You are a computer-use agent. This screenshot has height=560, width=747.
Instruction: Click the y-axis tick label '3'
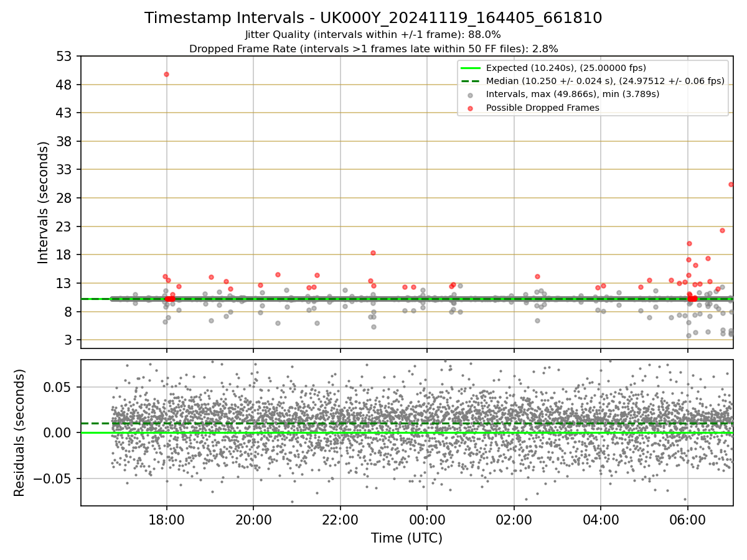[x=68, y=340]
